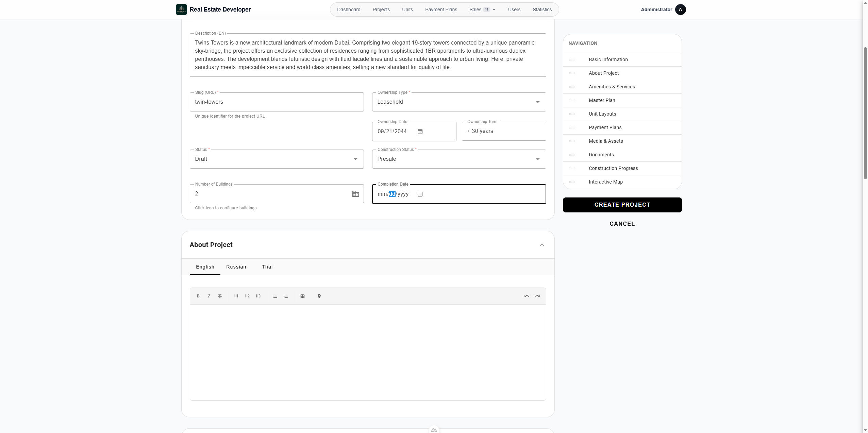Jump to Payment Plans sidebar section
868x433 pixels.
tap(622, 128)
